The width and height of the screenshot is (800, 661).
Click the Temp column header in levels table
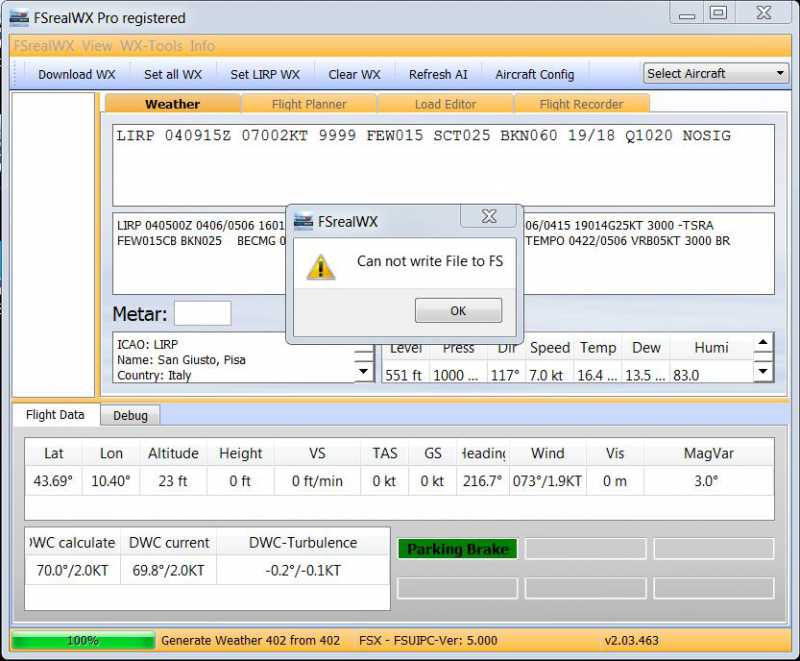[598, 348]
